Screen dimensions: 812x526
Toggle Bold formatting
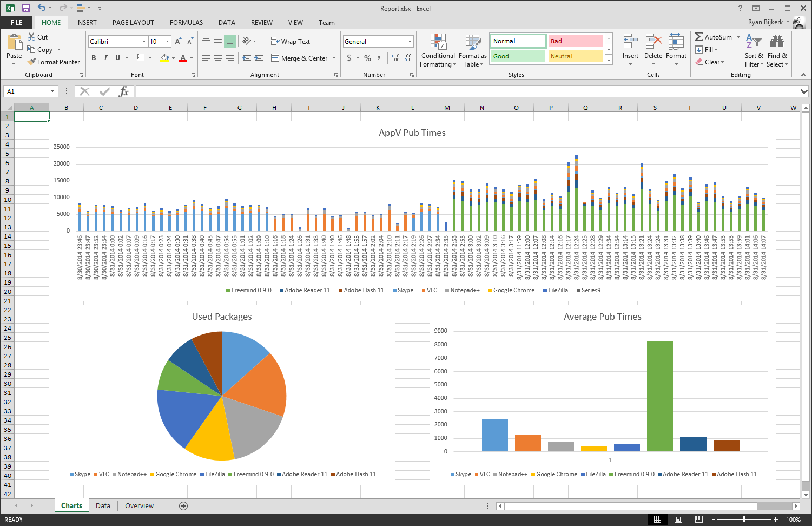pyautogui.click(x=94, y=58)
